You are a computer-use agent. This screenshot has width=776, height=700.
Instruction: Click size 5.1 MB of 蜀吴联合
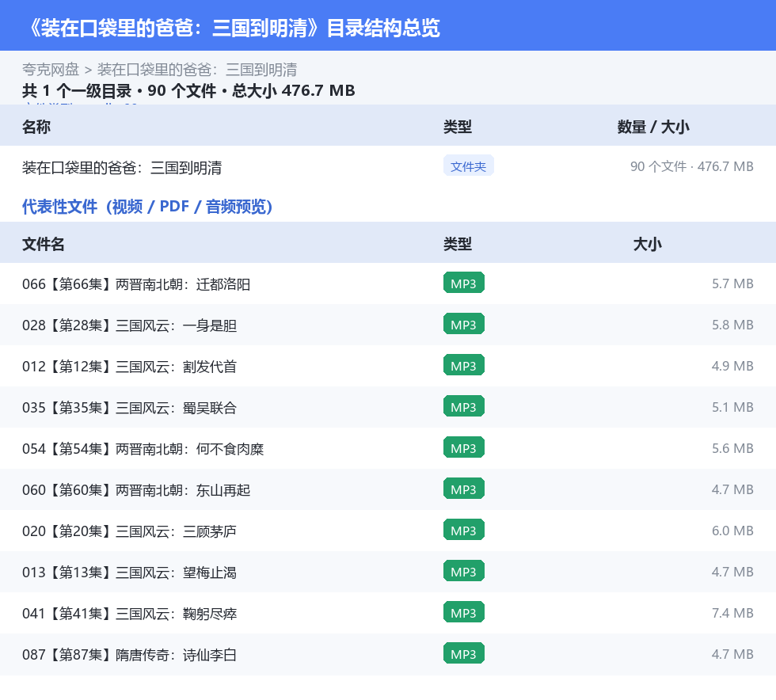(732, 407)
